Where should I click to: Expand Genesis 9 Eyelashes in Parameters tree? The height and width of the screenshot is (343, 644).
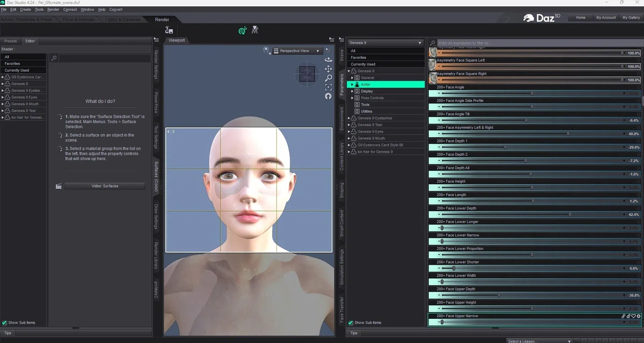(x=349, y=118)
